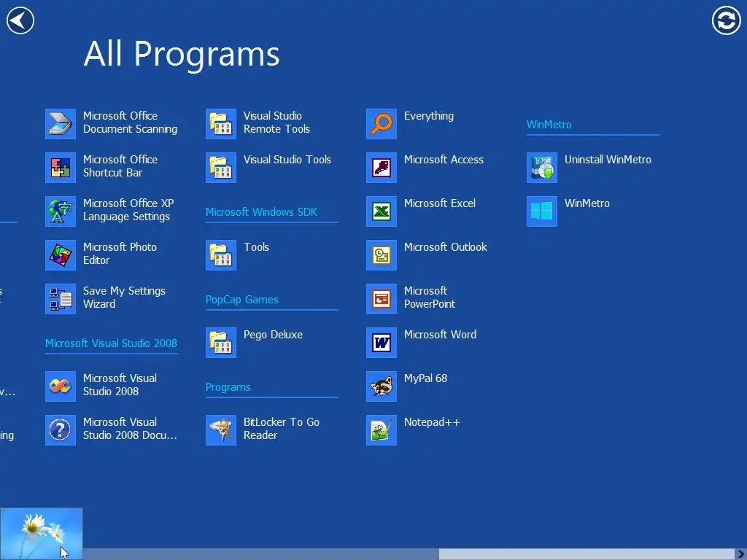
Task: Click the BitLocker To Go Reader label
Action: (281, 429)
